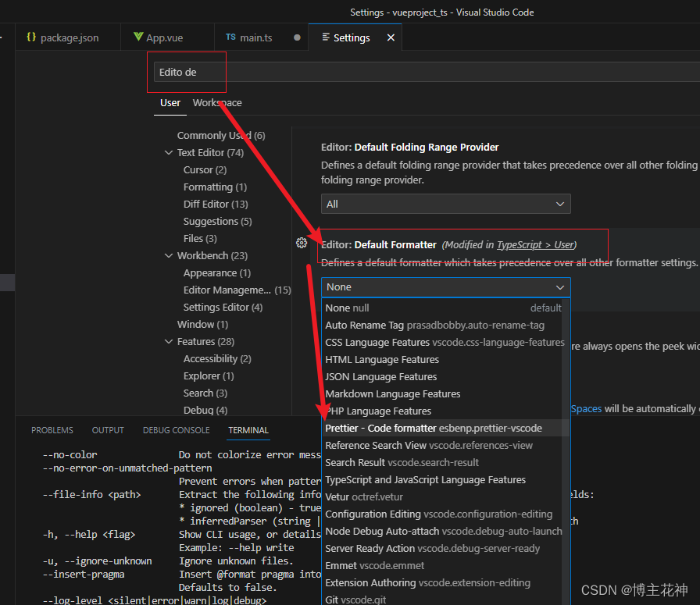Open the gear menu for Default Formatter
700x605 pixels.
point(302,243)
